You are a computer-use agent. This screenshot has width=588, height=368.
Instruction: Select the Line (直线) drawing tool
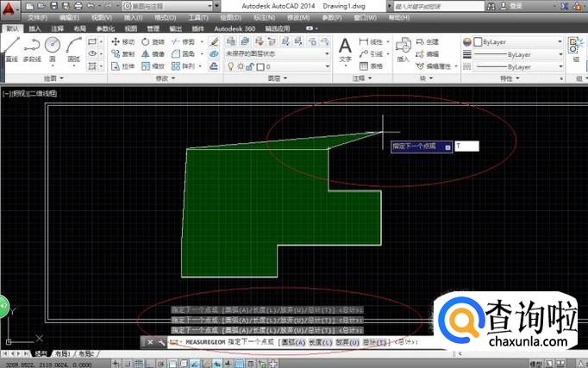(11, 48)
